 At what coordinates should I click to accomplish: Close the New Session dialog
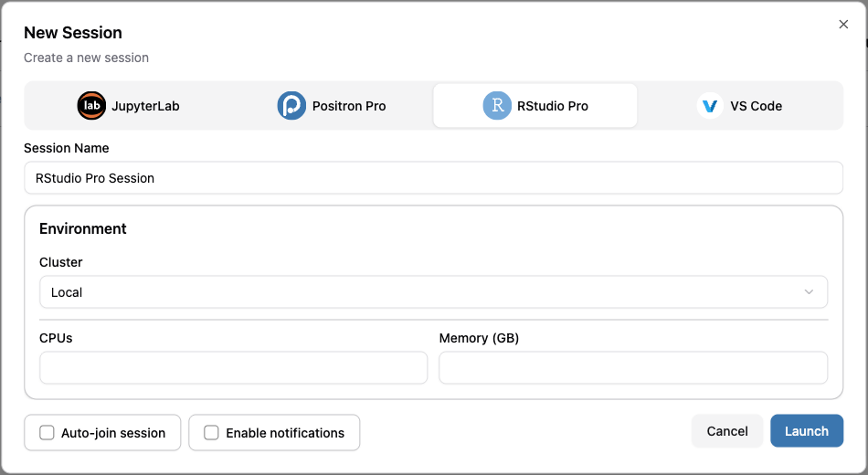click(x=843, y=25)
